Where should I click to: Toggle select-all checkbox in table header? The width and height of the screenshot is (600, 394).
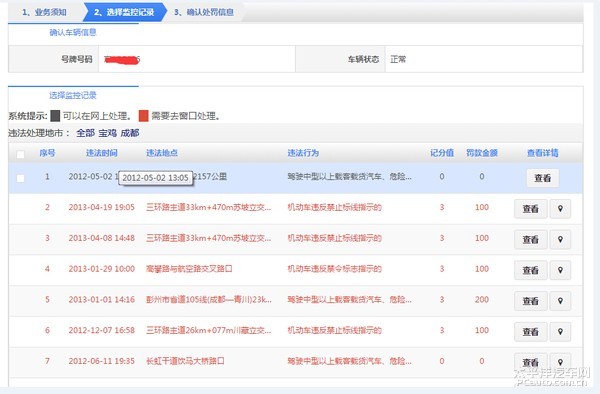point(20,154)
